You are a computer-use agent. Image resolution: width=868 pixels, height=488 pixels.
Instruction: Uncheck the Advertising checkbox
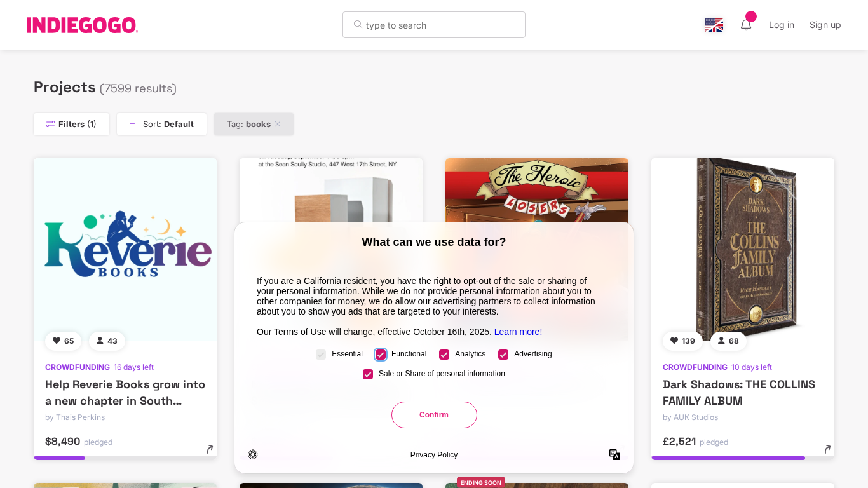[x=503, y=355]
